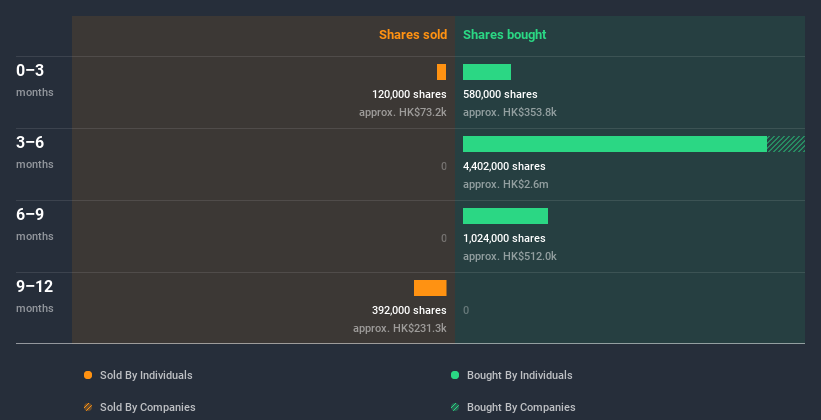Select the Bought By Individuals legend label
Screen dimensions: 821x420
coord(519,375)
